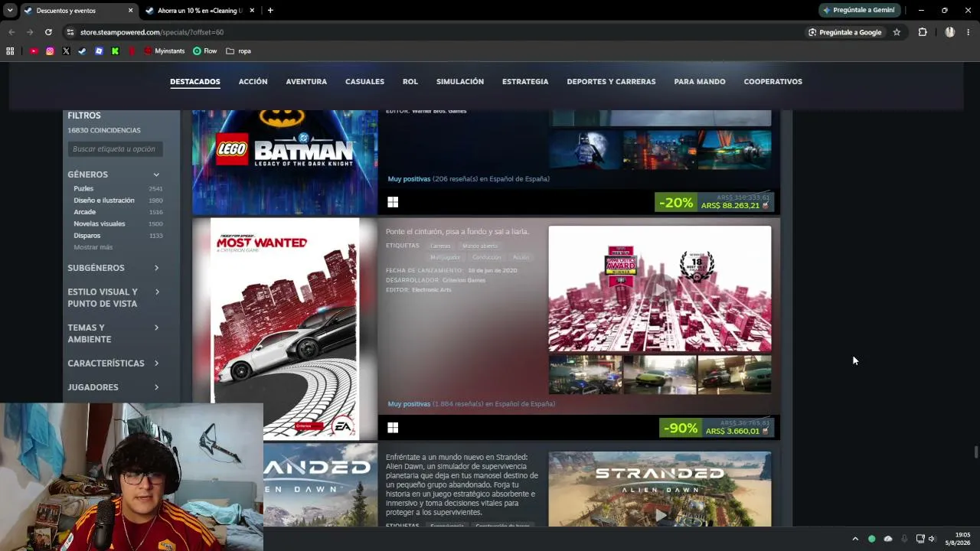980x551 pixels.
Task: Filter by Diseño e ilustración genre
Action: pyautogui.click(x=104, y=201)
